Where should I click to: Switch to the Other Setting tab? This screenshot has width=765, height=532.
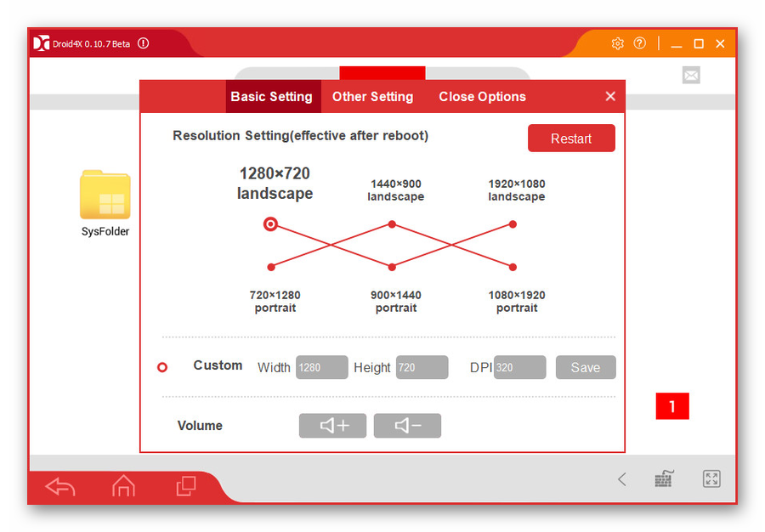(372, 97)
